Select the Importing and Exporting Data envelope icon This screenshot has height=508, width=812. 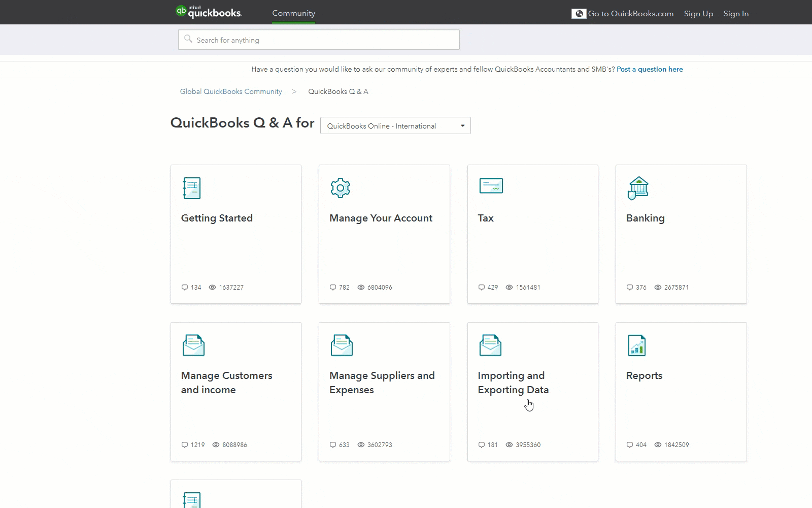pos(489,345)
